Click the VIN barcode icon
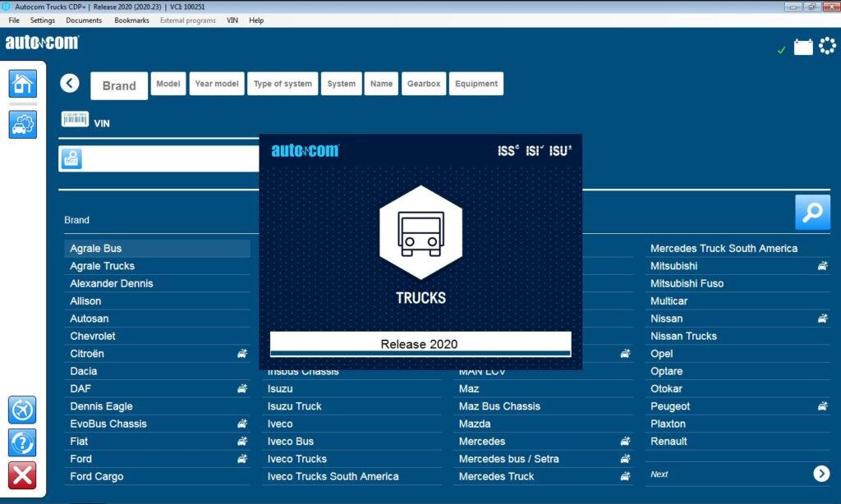 pos(75,119)
